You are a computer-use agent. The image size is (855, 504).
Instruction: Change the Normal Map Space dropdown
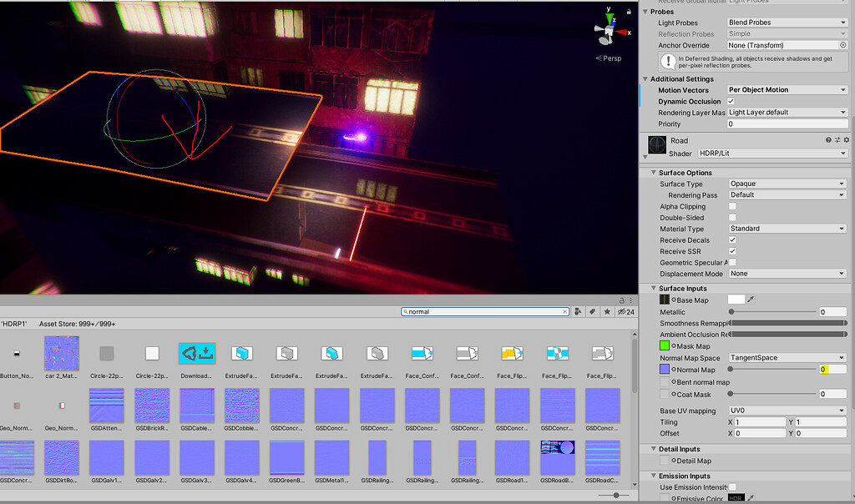click(x=785, y=356)
